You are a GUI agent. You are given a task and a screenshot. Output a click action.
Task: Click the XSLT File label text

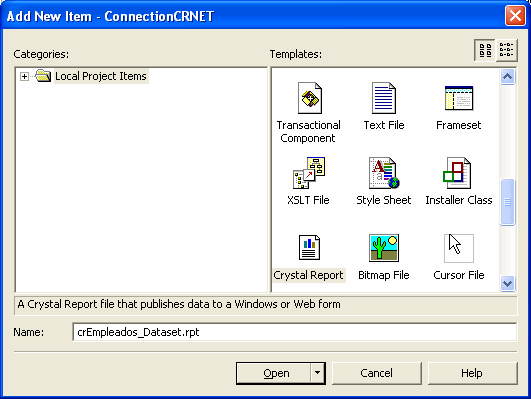(x=308, y=200)
